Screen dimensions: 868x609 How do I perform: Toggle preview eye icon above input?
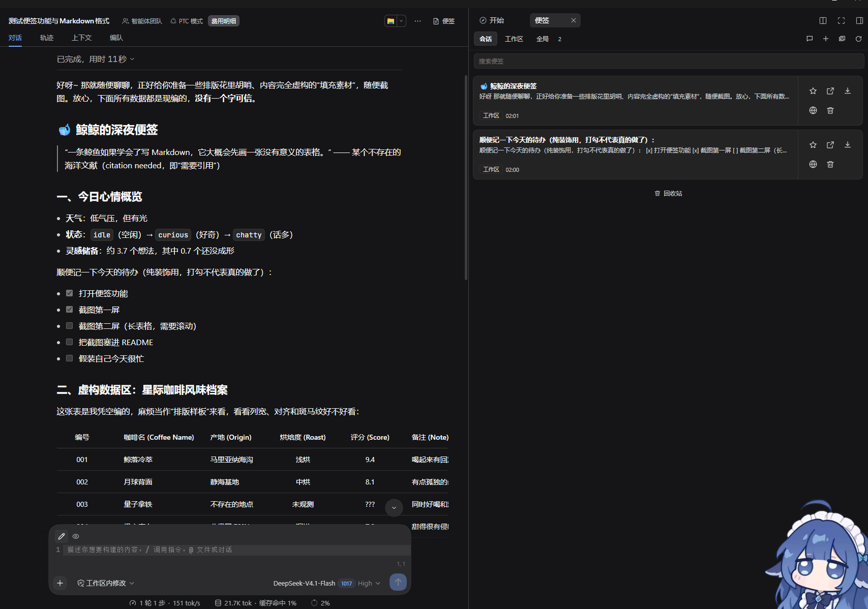(76, 536)
